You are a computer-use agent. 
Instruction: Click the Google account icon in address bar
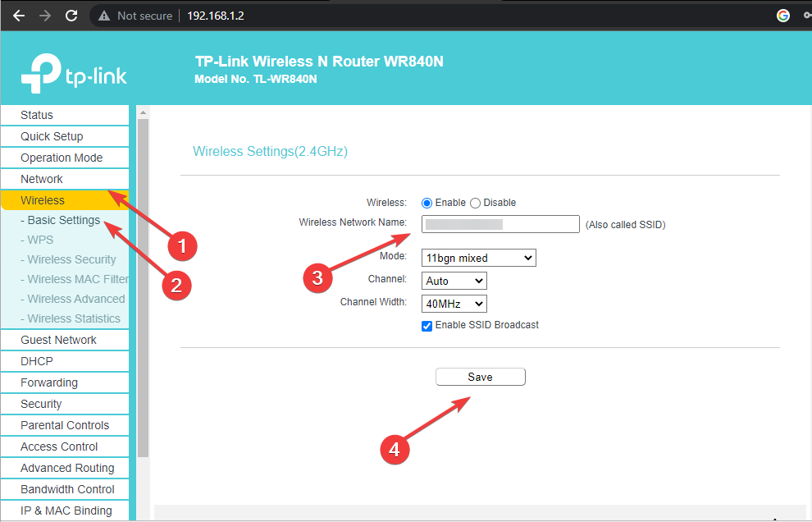pos(783,16)
